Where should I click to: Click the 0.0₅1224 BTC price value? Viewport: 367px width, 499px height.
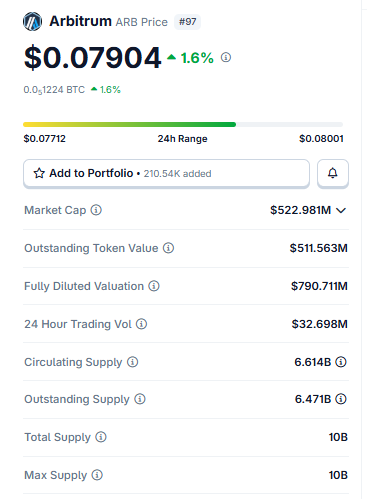(x=54, y=90)
